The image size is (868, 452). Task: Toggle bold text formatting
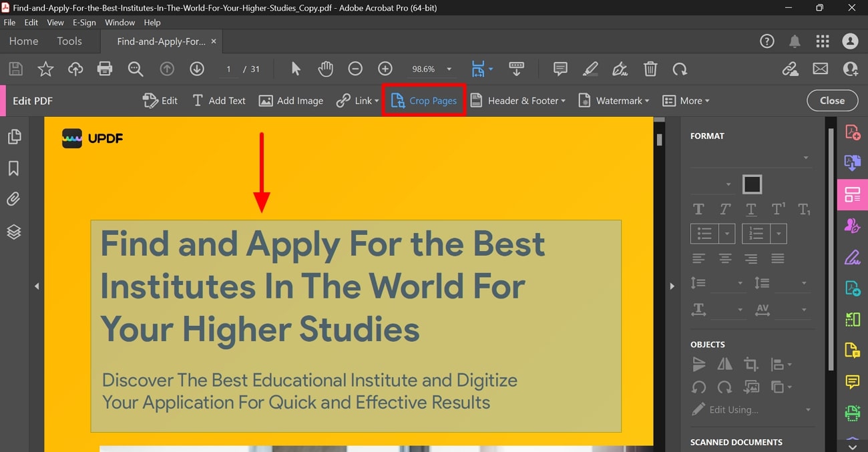698,209
